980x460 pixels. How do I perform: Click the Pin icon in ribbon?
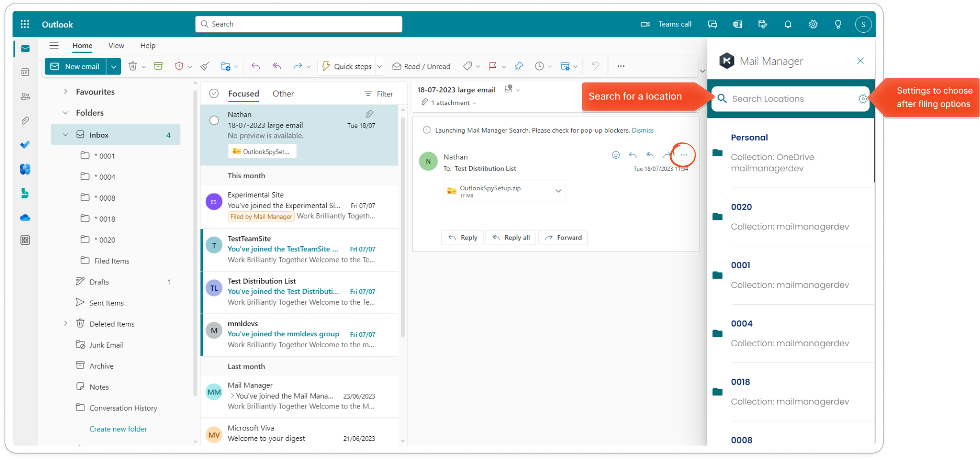coord(518,66)
